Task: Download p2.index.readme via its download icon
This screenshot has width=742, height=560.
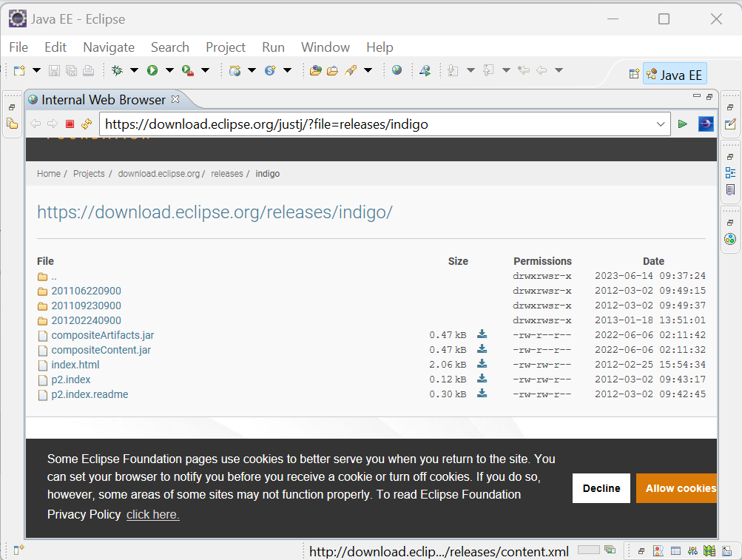Action: pos(482,394)
